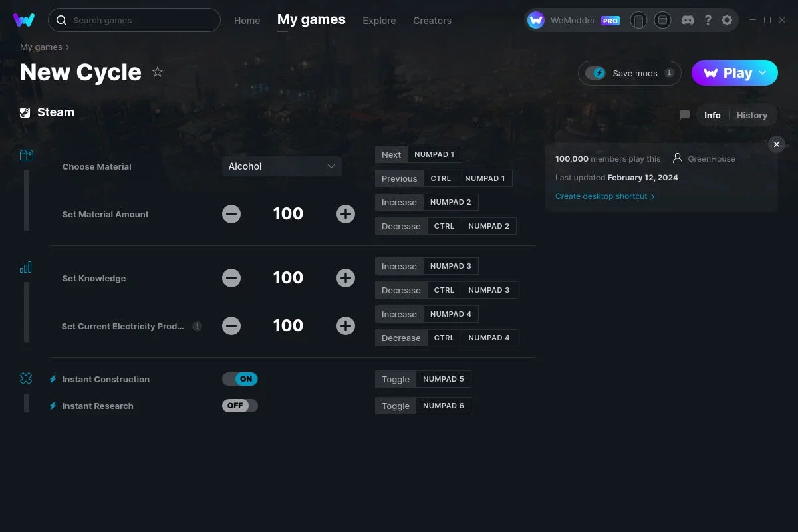
Task: Click the GreenHouse author name
Action: point(712,159)
